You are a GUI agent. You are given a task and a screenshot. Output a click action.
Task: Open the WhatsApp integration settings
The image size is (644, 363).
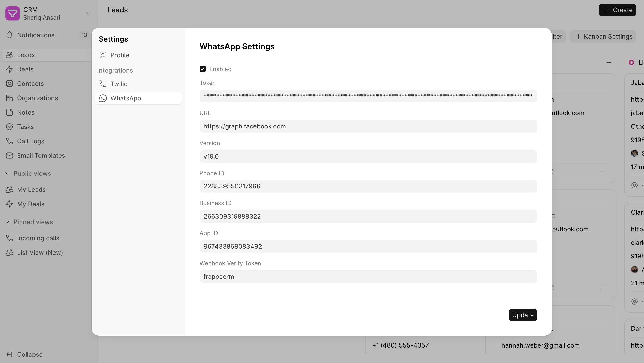coord(126,98)
